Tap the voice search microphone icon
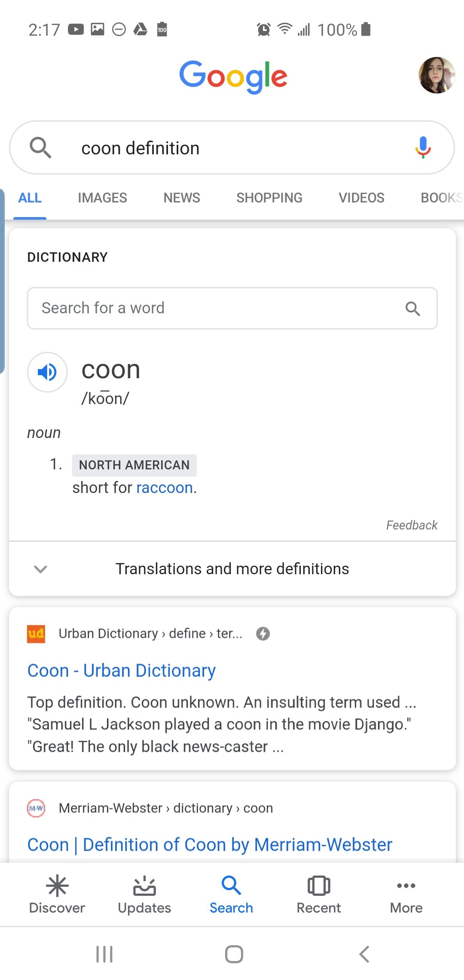Image resolution: width=464 pixels, height=980 pixels. coord(423,147)
